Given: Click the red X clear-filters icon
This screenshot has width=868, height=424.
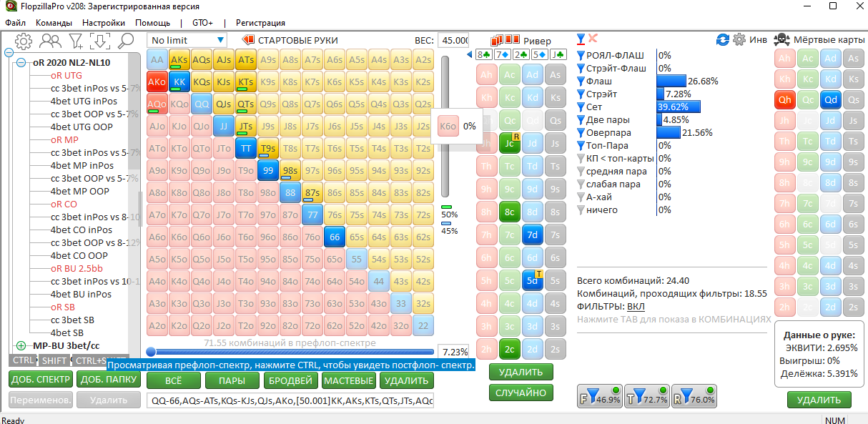Looking at the screenshot, I should (593, 39).
